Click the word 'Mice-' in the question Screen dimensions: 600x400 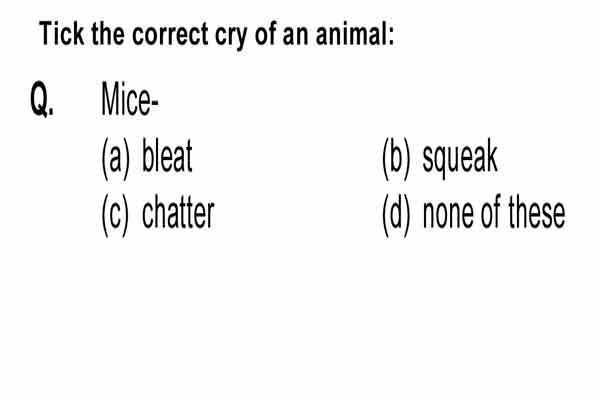pos(130,100)
